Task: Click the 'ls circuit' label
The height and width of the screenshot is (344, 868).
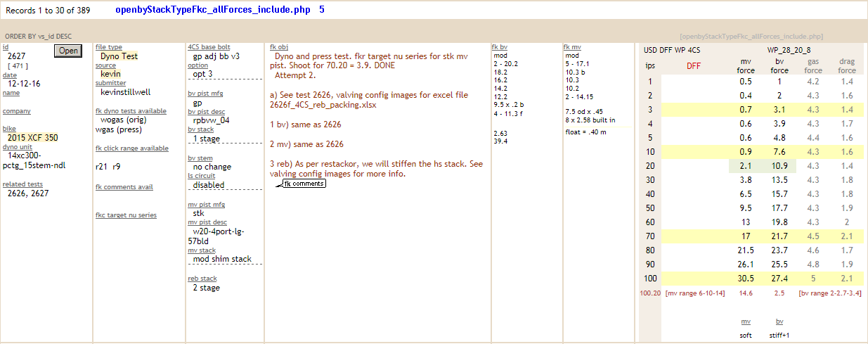Action: pyautogui.click(x=201, y=176)
